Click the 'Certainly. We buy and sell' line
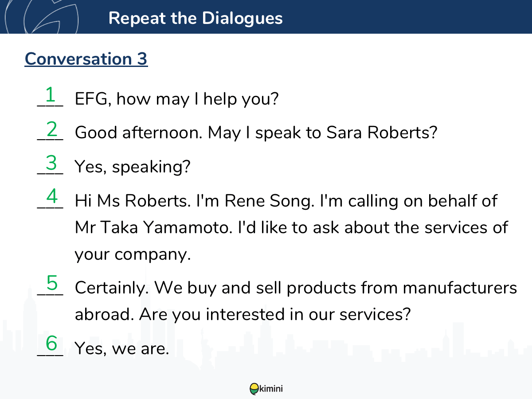Screen dimensions: 532x399 click(296, 288)
